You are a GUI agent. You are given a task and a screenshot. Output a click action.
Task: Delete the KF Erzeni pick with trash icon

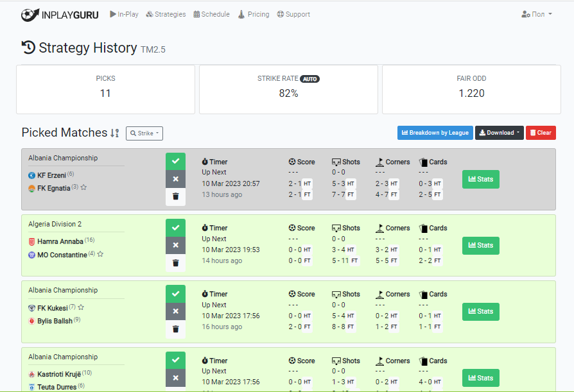(x=175, y=197)
